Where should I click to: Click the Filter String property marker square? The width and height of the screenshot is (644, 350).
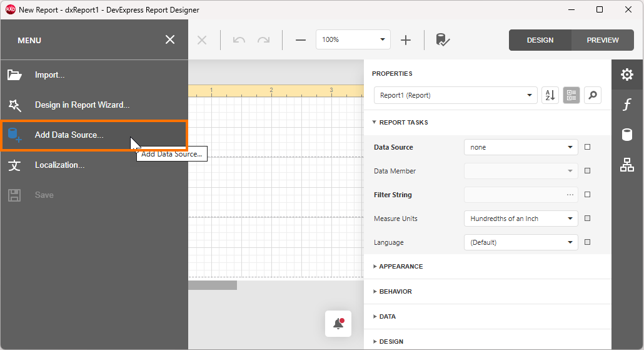click(x=587, y=195)
